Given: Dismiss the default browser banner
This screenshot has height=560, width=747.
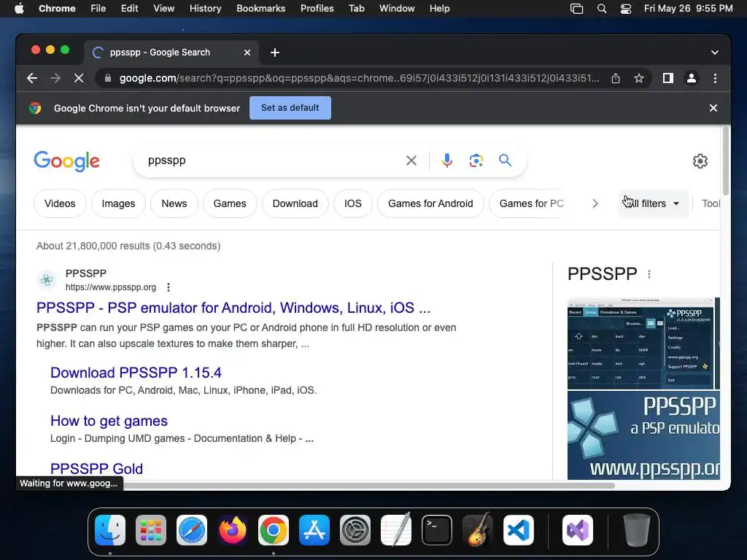Looking at the screenshot, I should click(x=713, y=108).
